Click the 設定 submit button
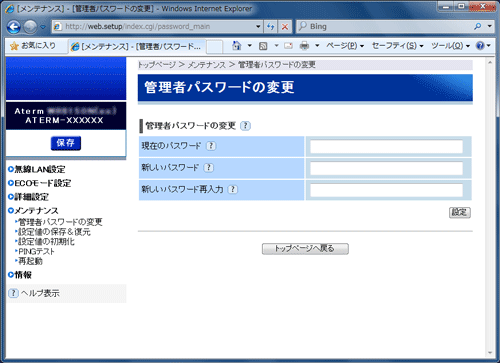 tap(460, 212)
